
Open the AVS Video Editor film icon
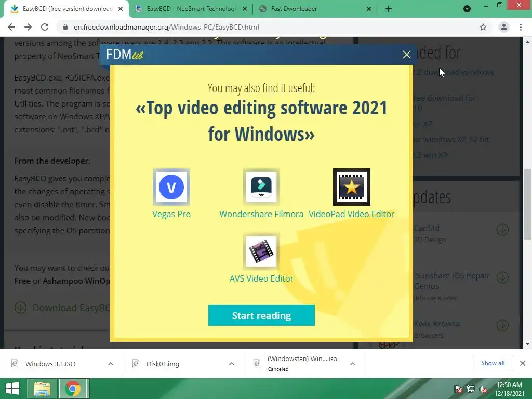[x=261, y=251]
